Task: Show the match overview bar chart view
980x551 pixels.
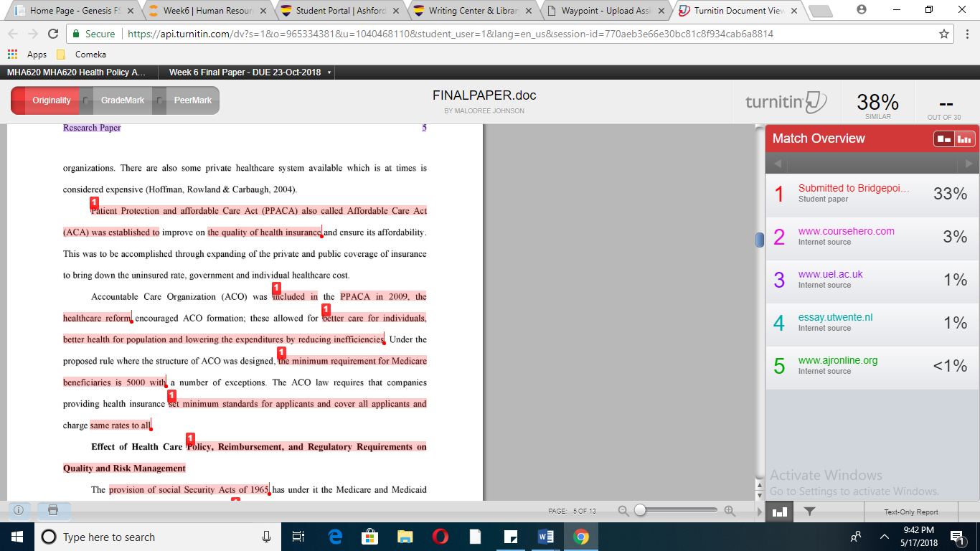Action: 964,139
